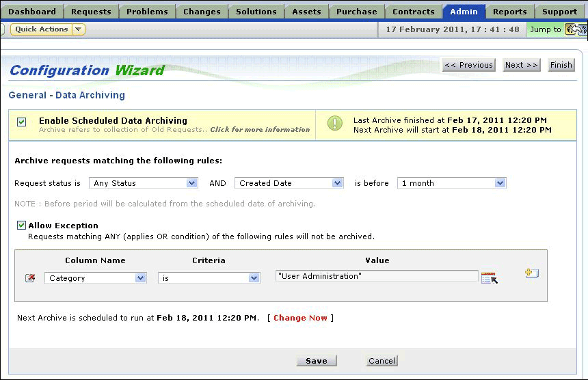Click the Criteria column header
Screen dimensions: 588x380
(x=209, y=260)
